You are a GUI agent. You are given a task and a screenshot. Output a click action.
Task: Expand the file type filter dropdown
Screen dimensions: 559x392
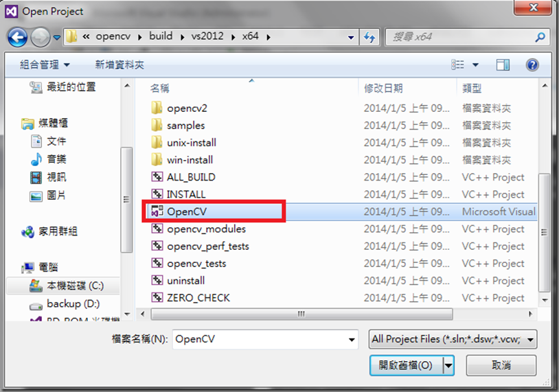(530, 339)
